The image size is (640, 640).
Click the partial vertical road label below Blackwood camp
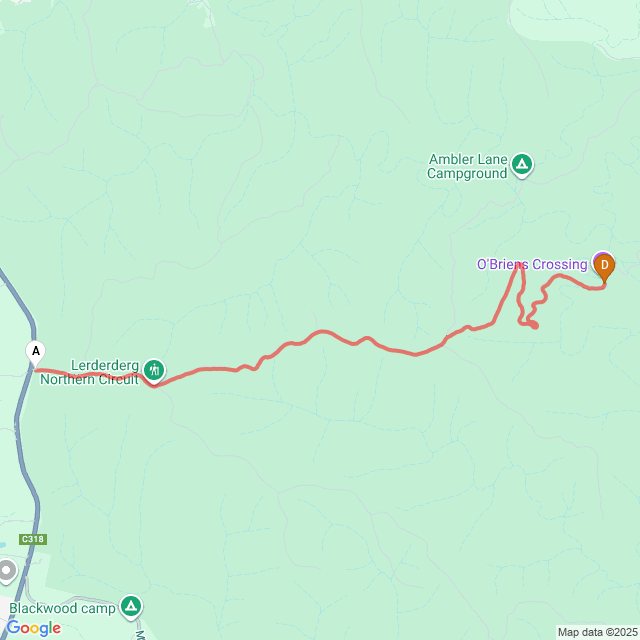(140, 635)
